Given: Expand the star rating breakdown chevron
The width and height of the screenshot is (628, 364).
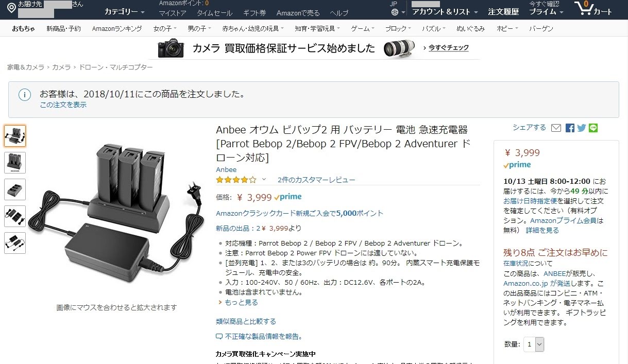Looking at the screenshot, I should click(264, 179).
